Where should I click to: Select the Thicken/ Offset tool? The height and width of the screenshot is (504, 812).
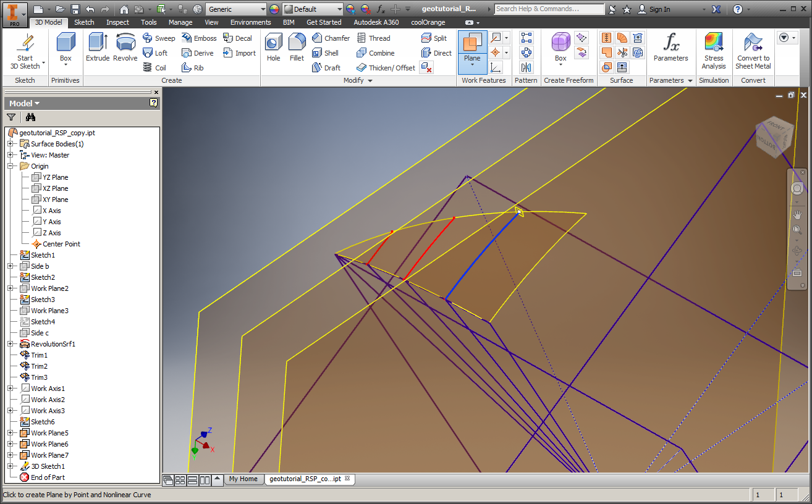click(x=386, y=68)
